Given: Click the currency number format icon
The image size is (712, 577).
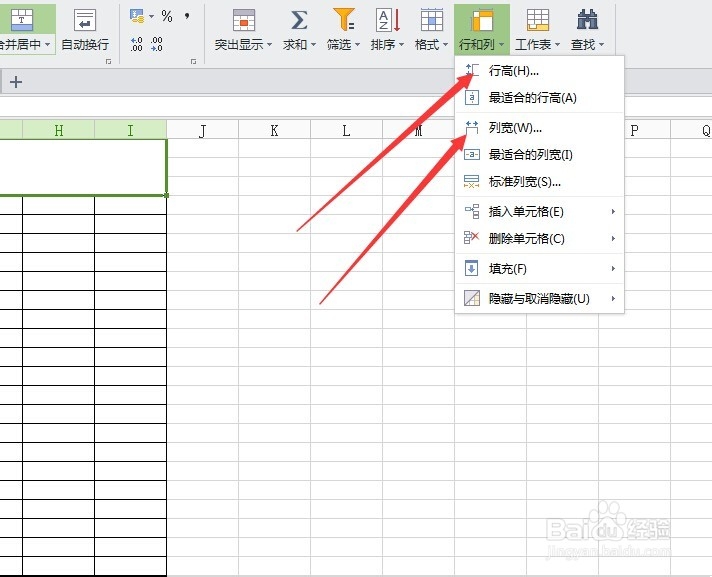Looking at the screenshot, I should pyautogui.click(x=137, y=16).
